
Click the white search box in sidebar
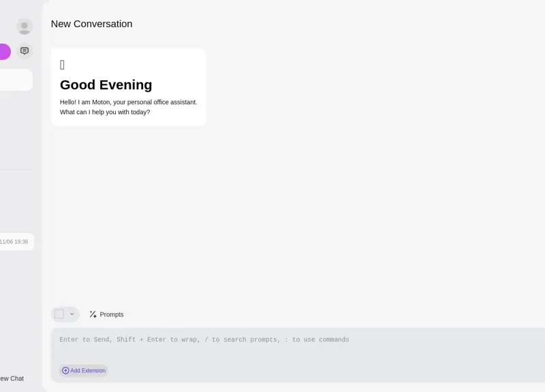tap(15, 80)
